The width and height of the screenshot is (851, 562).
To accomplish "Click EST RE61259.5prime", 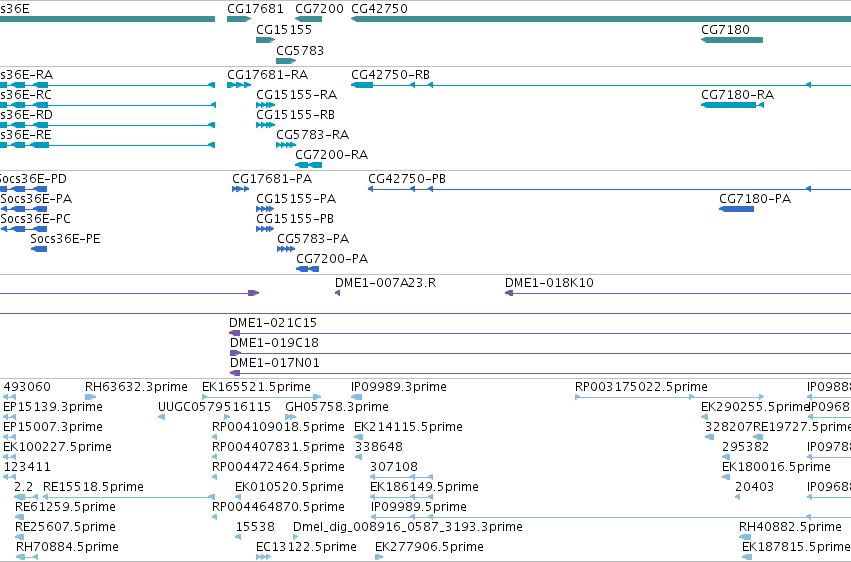I will [65, 508].
